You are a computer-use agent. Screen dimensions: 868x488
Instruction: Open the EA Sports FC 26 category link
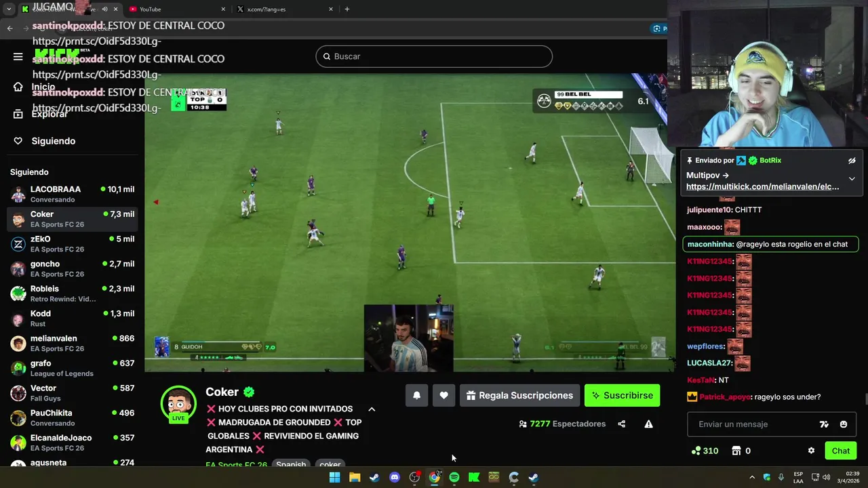pos(236,465)
